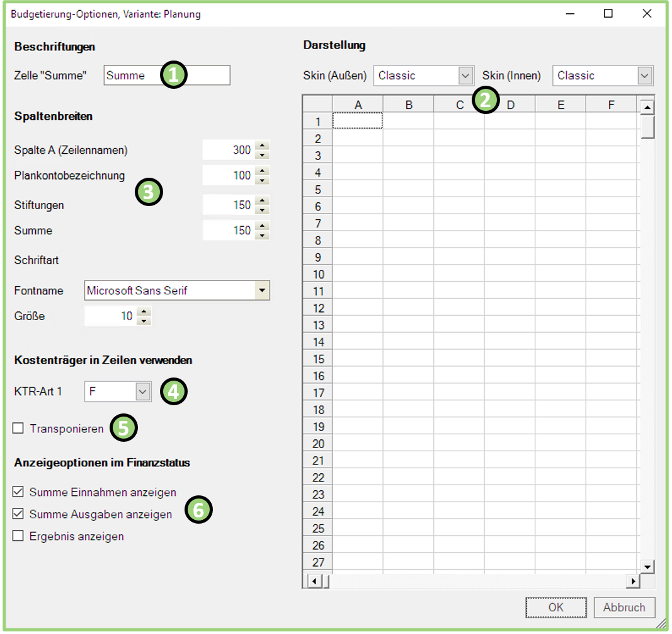Decrease Summe column width stepper

click(263, 235)
